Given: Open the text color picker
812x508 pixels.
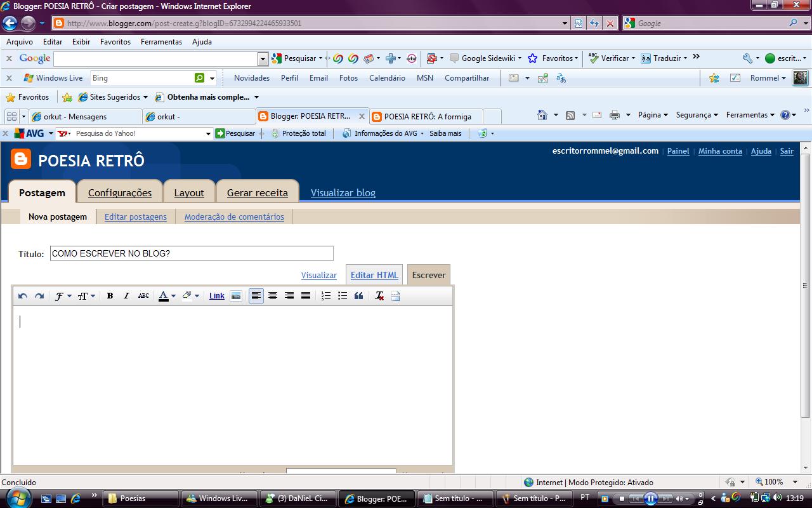Looking at the screenshot, I should 167,296.
